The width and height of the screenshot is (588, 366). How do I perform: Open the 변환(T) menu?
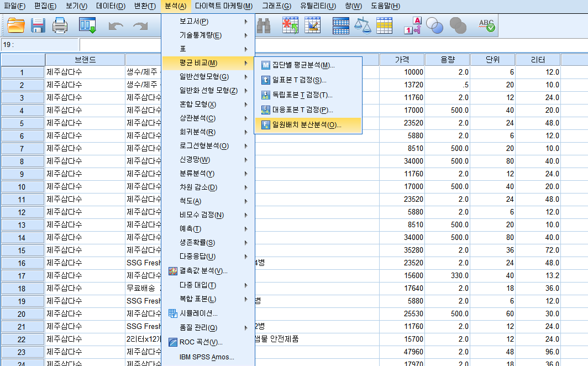(145, 6)
